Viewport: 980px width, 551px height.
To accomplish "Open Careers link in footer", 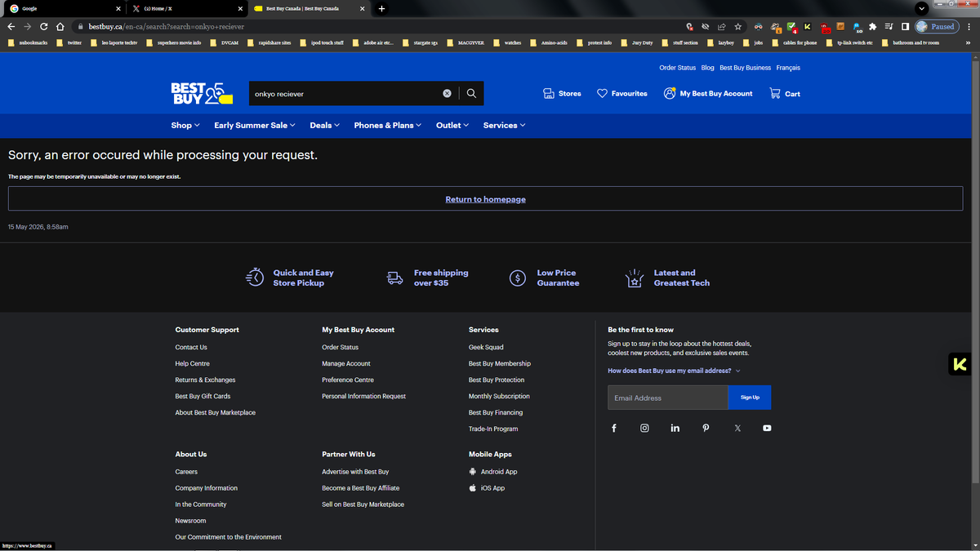I will pyautogui.click(x=186, y=472).
